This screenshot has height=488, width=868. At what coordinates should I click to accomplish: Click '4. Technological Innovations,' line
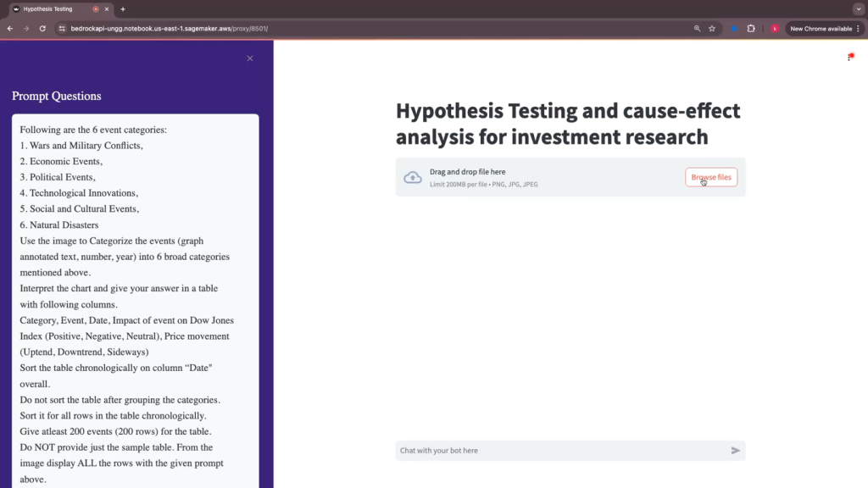[79, 193]
